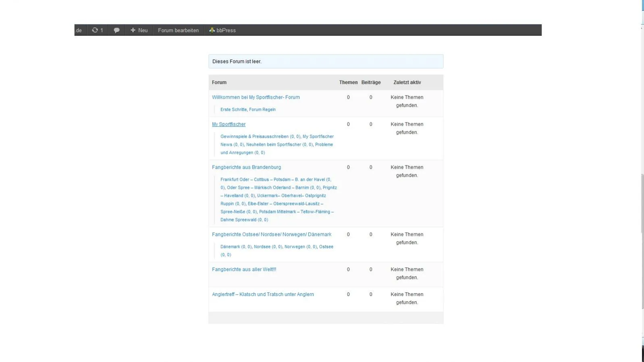This screenshot has width=644, height=362.
Task: Open the My Sportfischer forum link
Action: click(x=229, y=124)
